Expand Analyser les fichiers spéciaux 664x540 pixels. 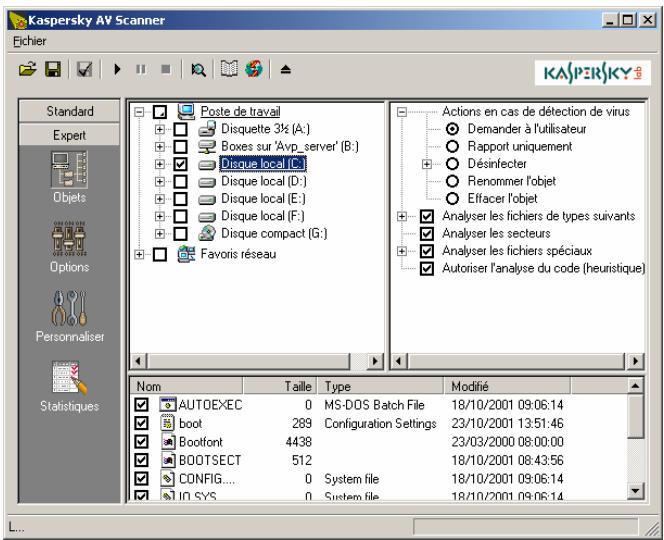(401, 251)
